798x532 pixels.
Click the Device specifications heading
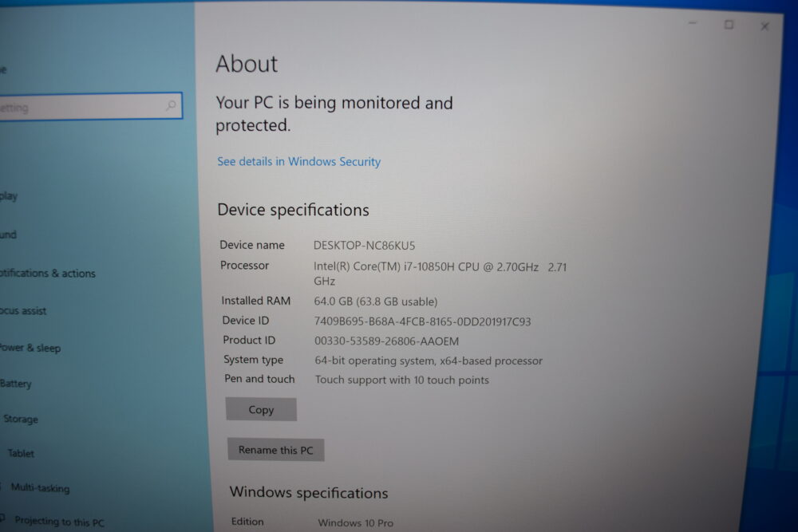293,210
